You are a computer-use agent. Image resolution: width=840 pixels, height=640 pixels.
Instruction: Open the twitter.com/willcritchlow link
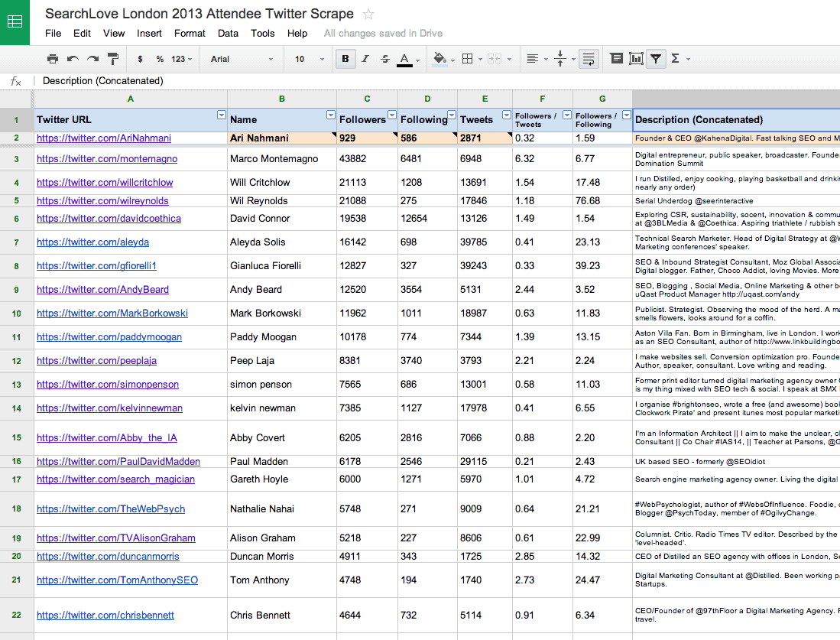click(105, 183)
